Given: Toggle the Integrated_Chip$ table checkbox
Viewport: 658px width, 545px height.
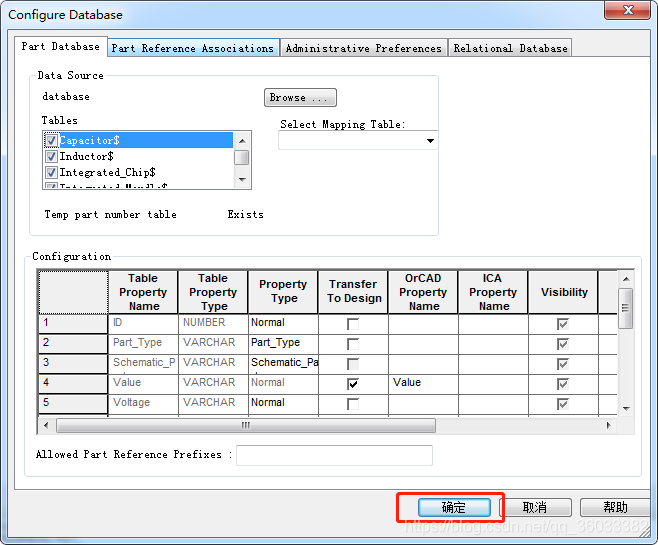Looking at the screenshot, I should click(x=52, y=173).
